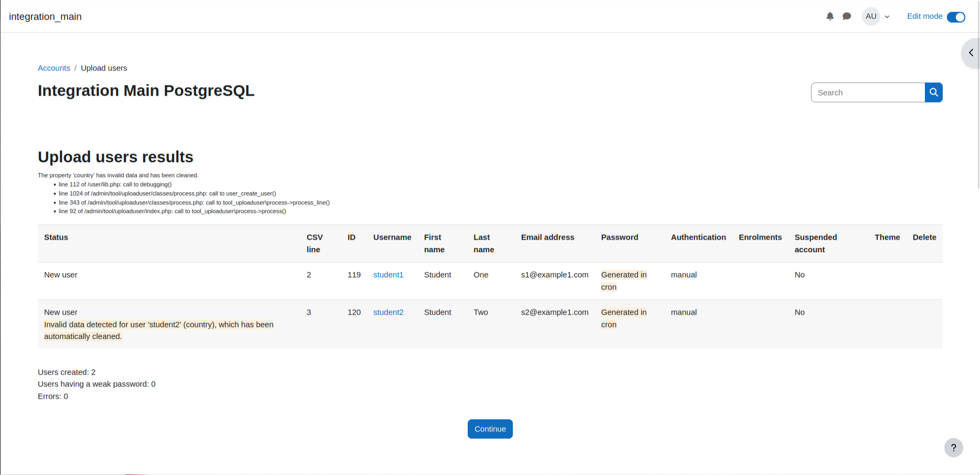The height and width of the screenshot is (475, 980).
Task: Click the Edit mode label text
Action: [925, 16]
